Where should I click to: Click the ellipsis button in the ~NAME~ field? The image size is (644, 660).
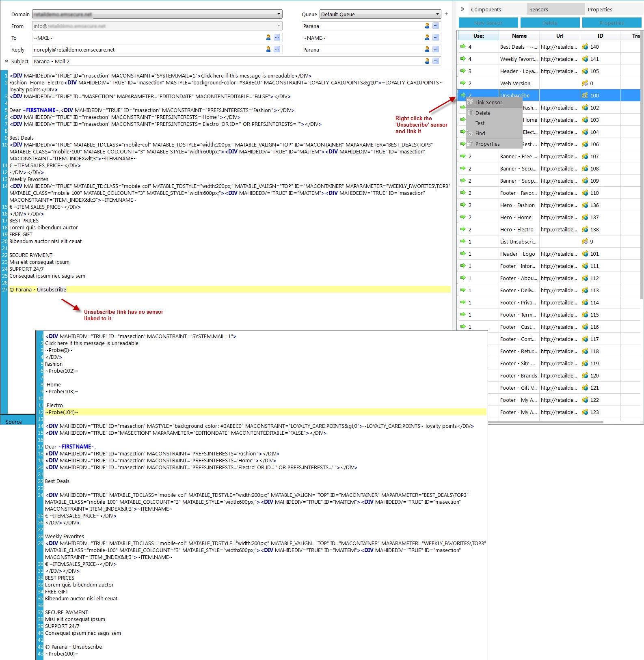tap(435, 38)
